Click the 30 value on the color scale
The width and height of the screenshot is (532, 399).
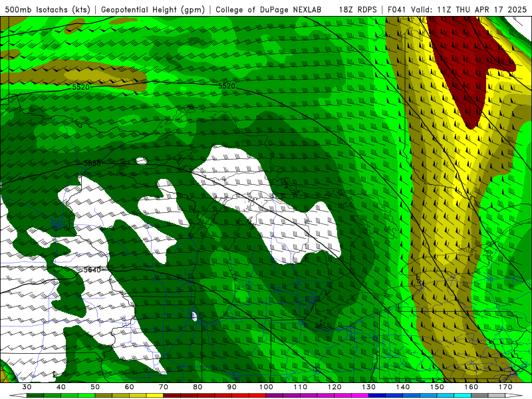click(27, 387)
